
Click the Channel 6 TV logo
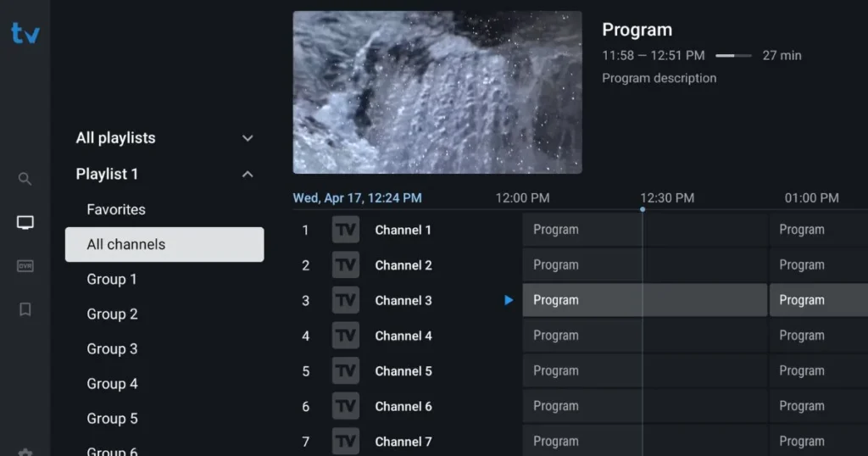(x=346, y=406)
